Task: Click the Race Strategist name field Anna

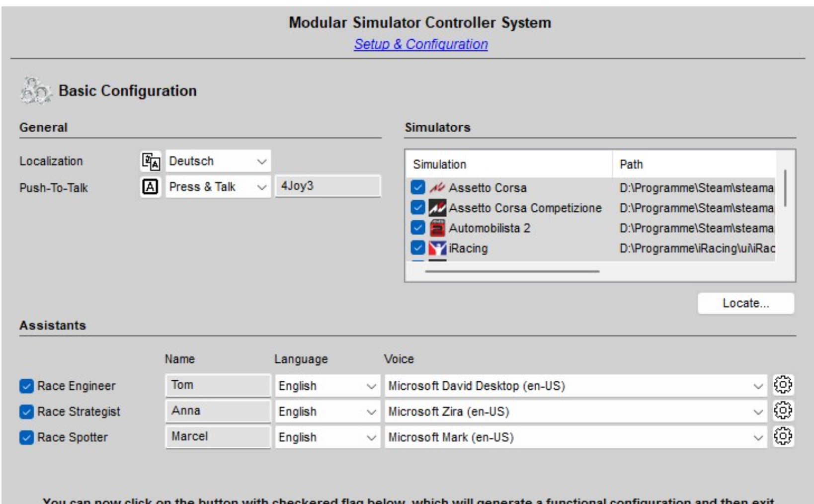Action: 218,411
